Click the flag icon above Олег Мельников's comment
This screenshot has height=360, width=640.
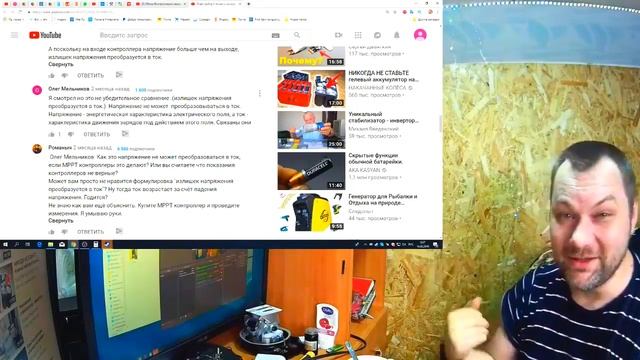(x=119, y=75)
